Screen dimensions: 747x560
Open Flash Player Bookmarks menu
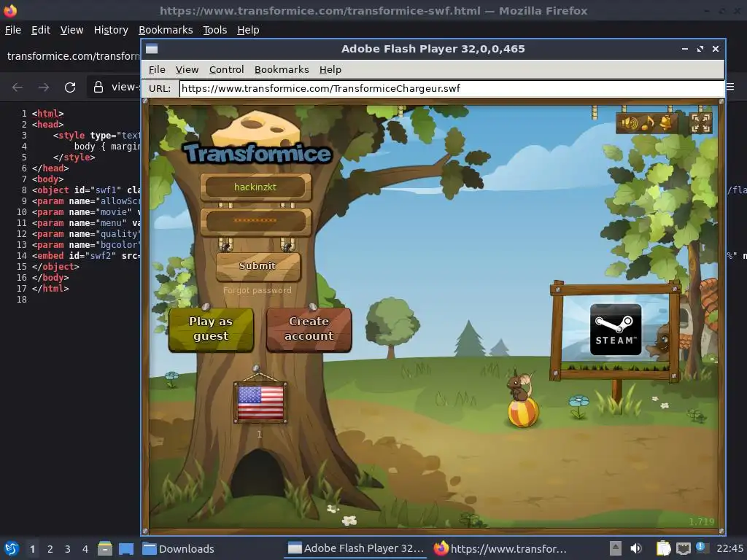click(282, 69)
